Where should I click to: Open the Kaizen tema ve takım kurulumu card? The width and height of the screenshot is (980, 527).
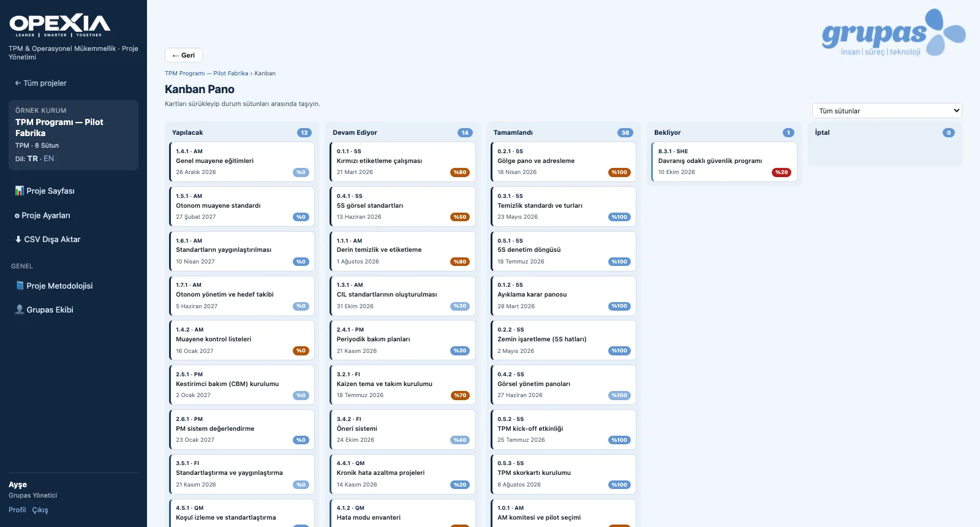(402, 385)
